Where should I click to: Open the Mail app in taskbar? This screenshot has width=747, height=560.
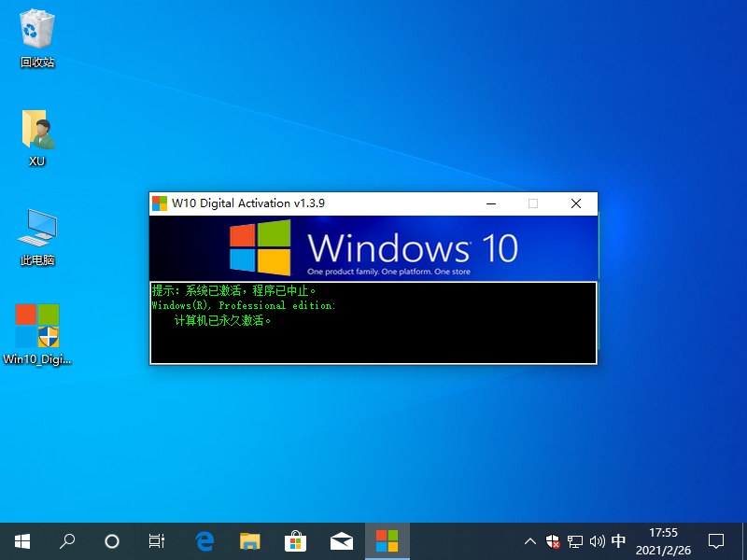pos(341,540)
